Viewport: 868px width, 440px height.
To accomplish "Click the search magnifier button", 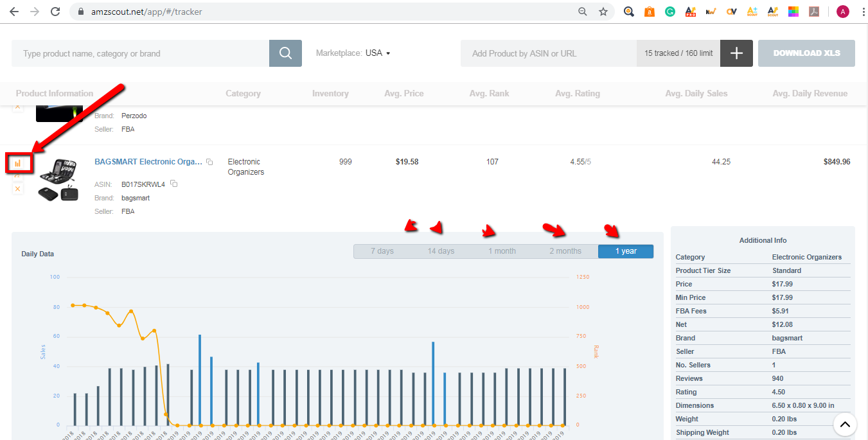I will [285, 53].
